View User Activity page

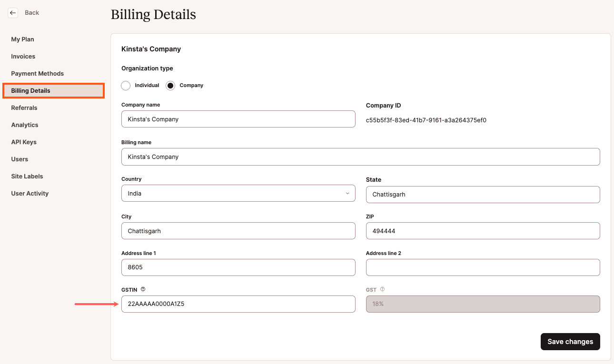coord(30,194)
